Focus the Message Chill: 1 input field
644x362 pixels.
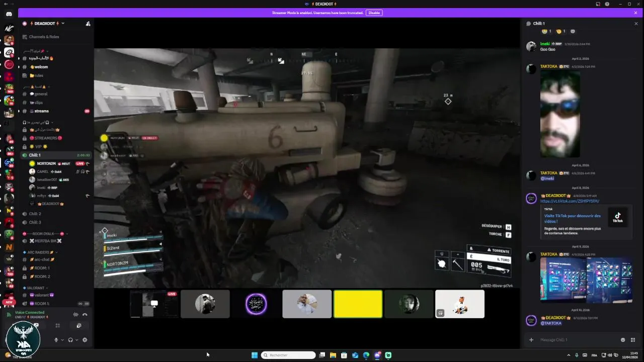coord(578,340)
